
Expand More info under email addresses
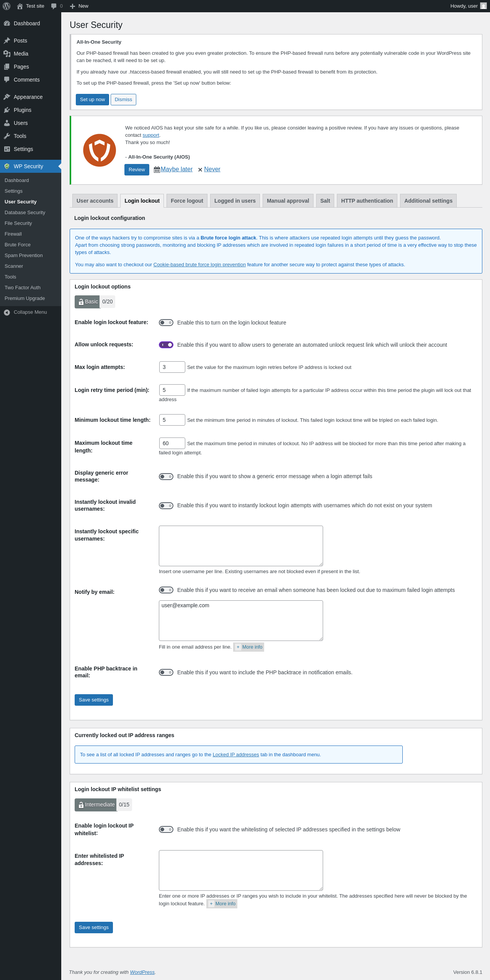pyautogui.click(x=249, y=647)
